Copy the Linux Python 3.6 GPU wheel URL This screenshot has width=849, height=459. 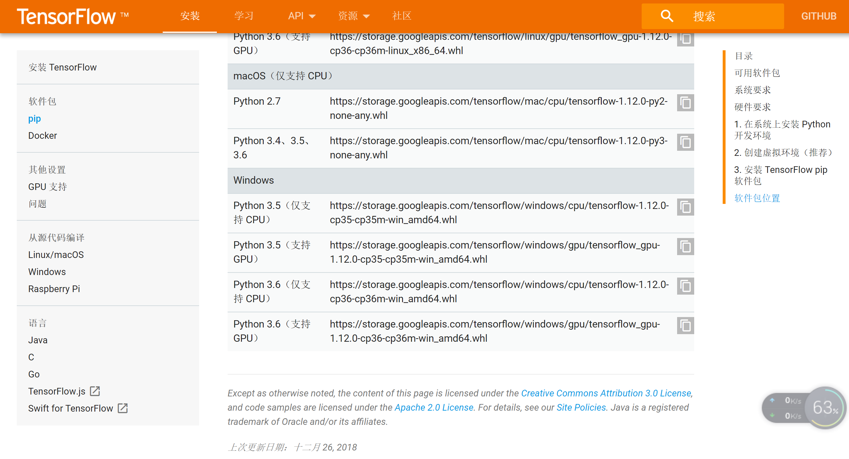pyautogui.click(x=685, y=39)
